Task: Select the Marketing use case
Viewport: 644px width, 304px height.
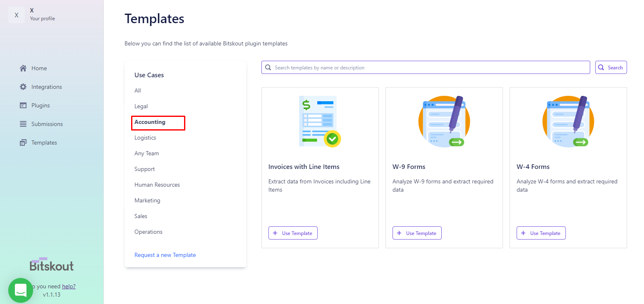Action: coord(147,200)
